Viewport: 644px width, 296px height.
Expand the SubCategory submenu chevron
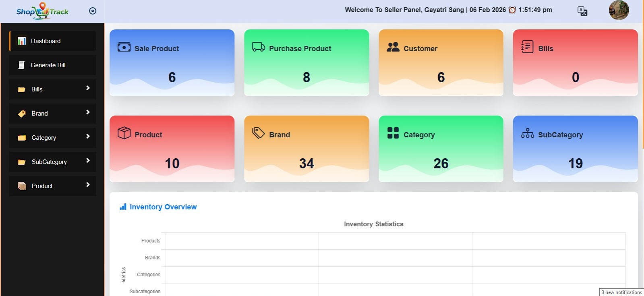pyautogui.click(x=88, y=161)
